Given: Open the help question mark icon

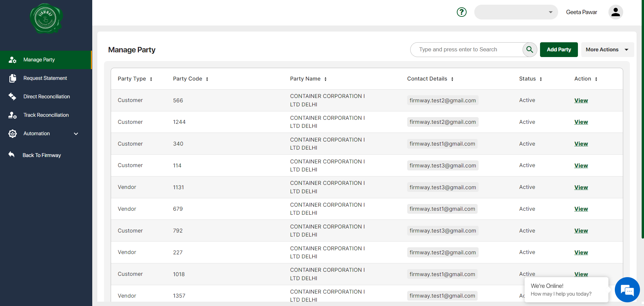Looking at the screenshot, I should coord(462,12).
